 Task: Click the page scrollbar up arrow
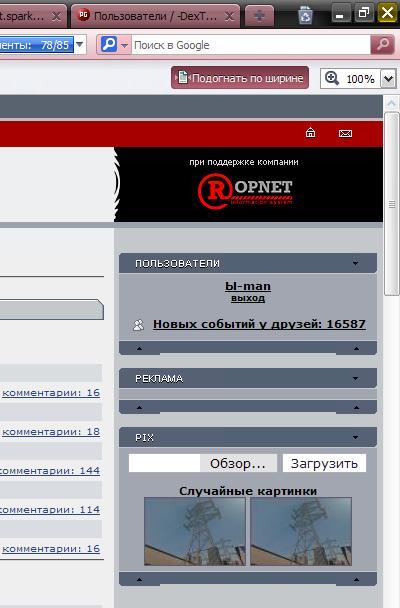(391, 103)
